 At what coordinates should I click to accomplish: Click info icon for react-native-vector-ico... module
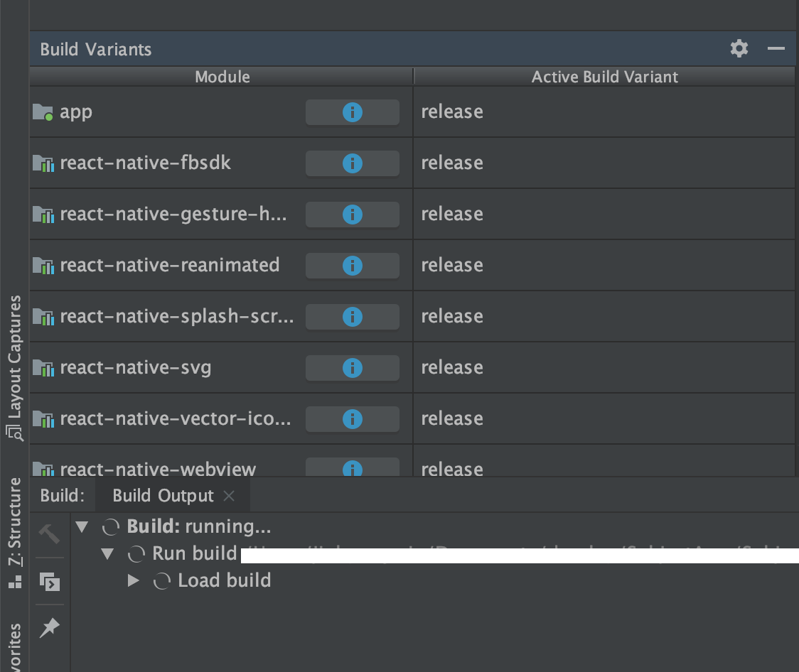point(352,419)
